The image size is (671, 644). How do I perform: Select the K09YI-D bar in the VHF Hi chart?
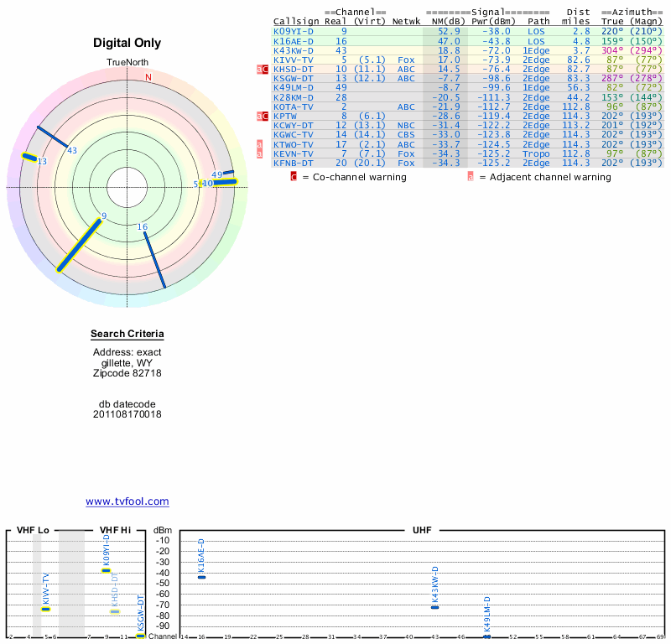pos(107,570)
